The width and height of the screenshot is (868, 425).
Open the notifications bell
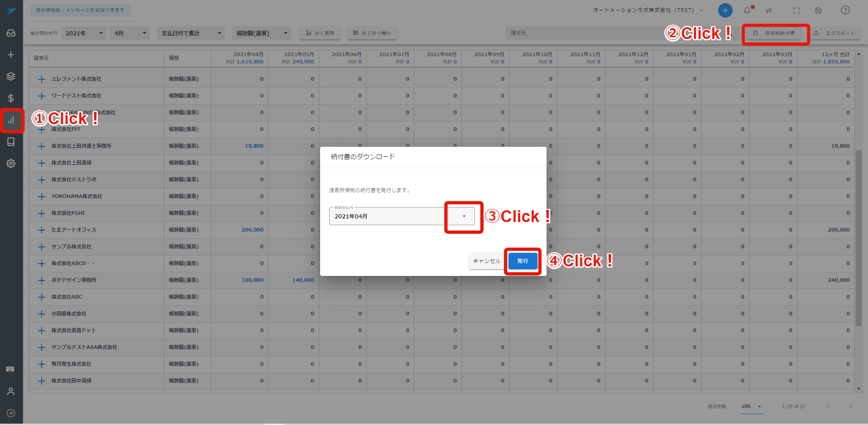click(747, 10)
